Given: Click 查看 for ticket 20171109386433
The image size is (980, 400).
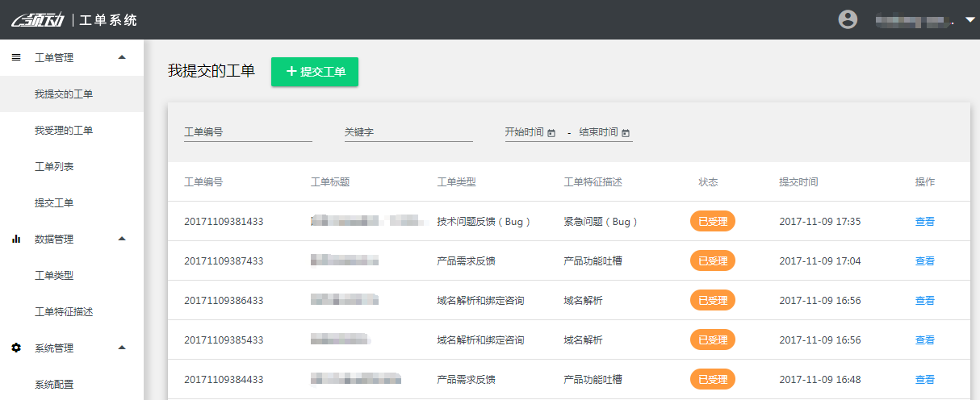Looking at the screenshot, I should [x=924, y=301].
